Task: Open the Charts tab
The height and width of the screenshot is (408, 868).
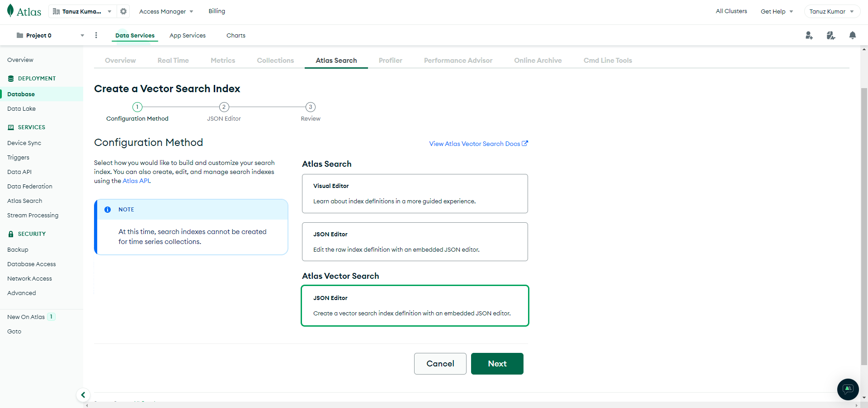Action: tap(236, 35)
